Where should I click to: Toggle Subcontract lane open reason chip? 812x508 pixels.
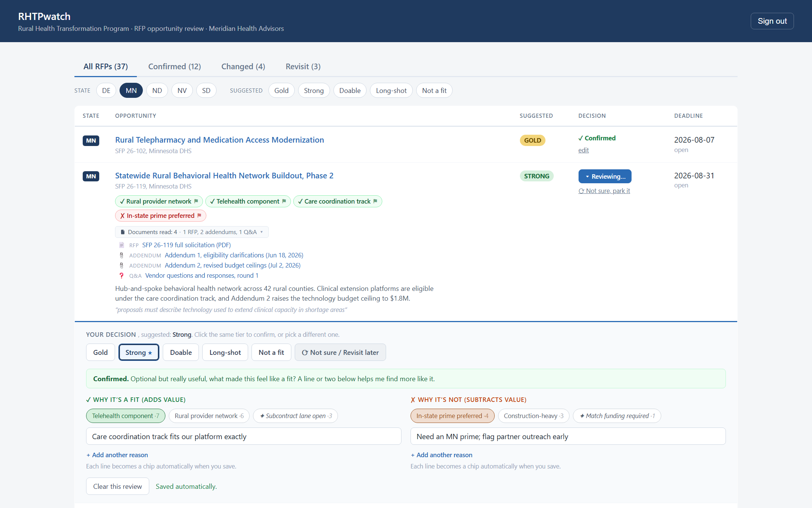(x=295, y=416)
